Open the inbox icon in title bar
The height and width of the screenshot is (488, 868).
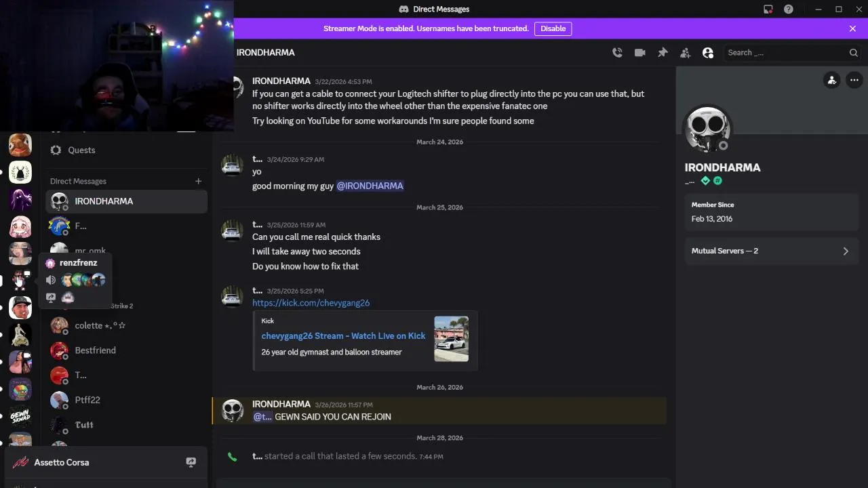pyautogui.click(x=768, y=9)
